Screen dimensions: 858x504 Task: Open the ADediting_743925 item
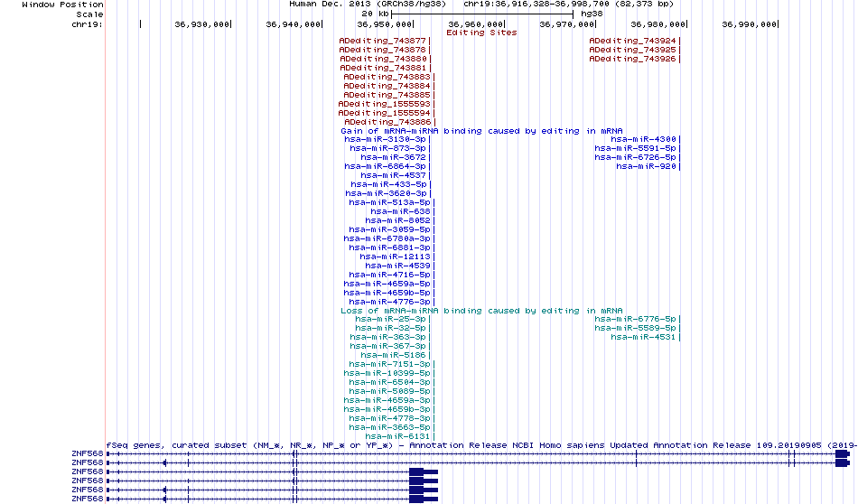(632, 50)
